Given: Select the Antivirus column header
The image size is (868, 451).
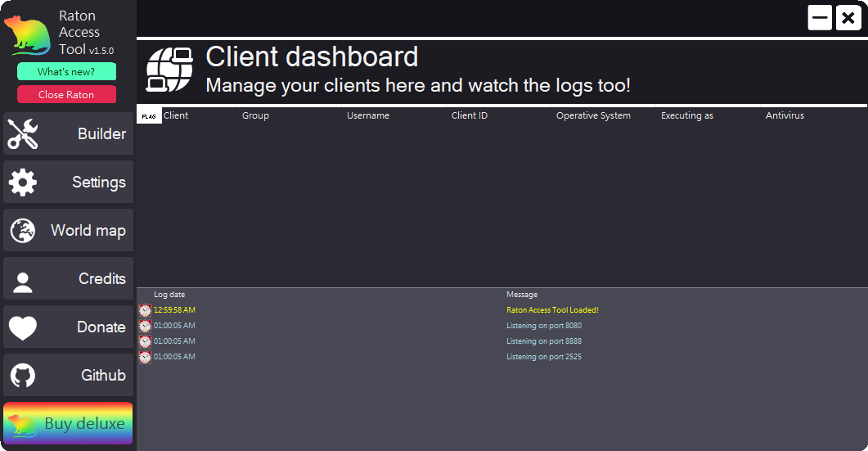Looking at the screenshot, I should tap(785, 116).
